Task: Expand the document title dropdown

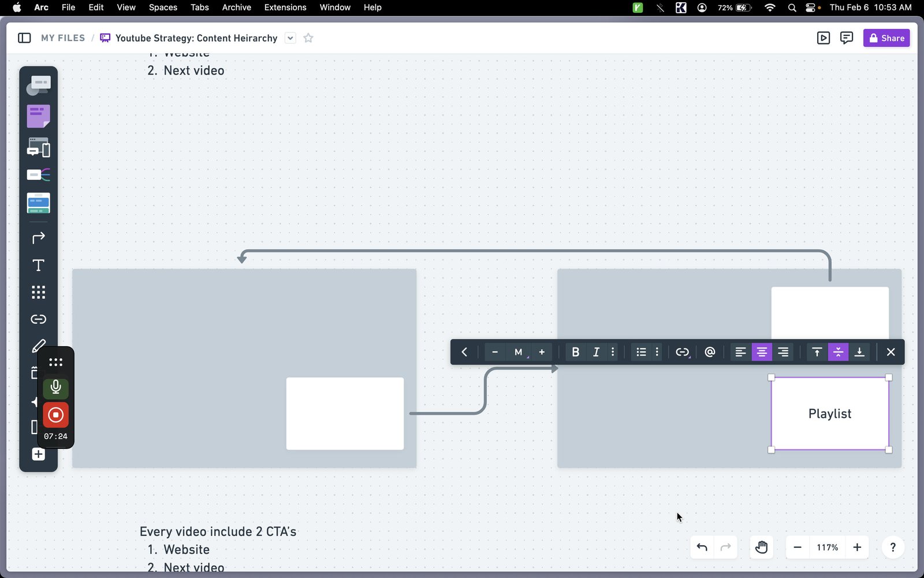Action: click(x=290, y=38)
